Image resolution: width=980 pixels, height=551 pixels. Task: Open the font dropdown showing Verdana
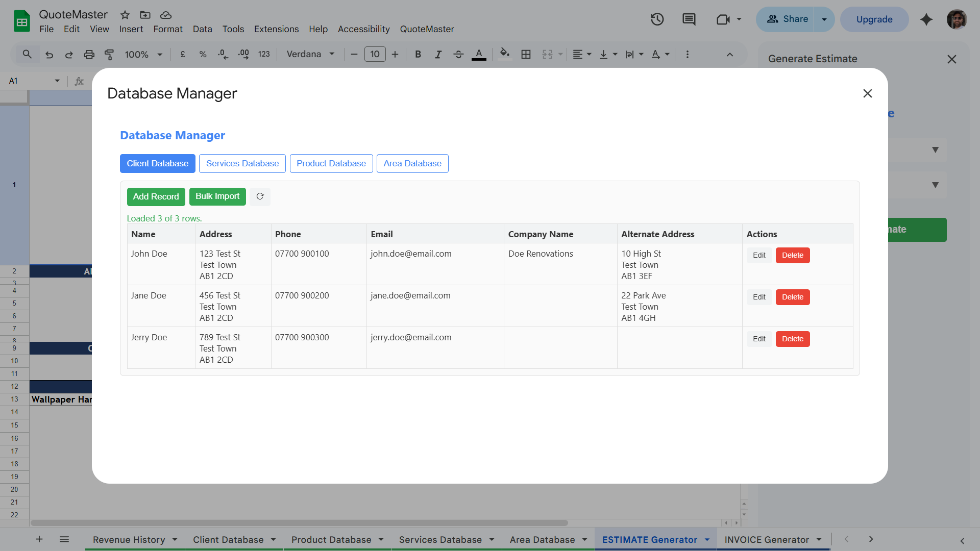tap(310, 54)
